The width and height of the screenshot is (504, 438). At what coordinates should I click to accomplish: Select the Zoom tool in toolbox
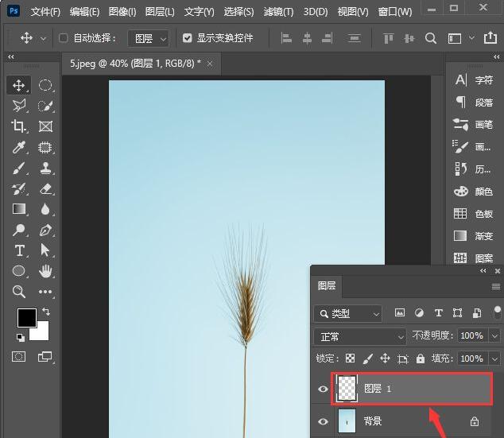point(19,292)
